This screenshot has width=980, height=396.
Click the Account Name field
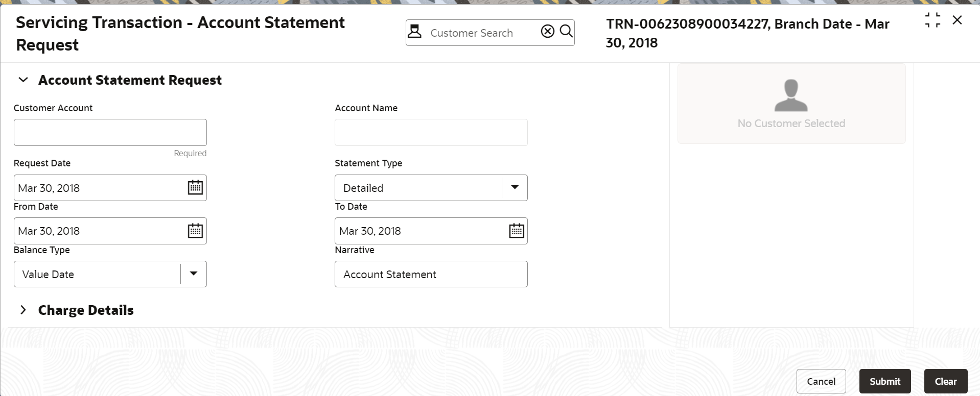pos(431,132)
